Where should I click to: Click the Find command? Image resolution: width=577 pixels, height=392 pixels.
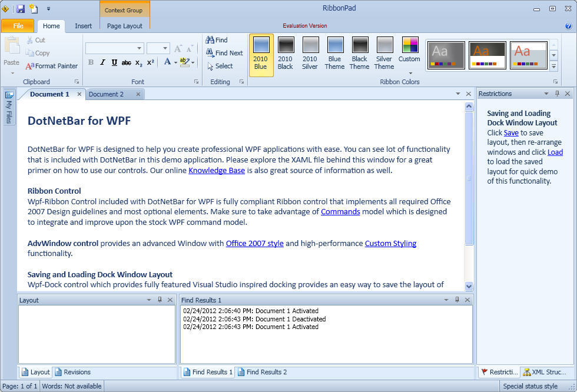coord(217,39)
